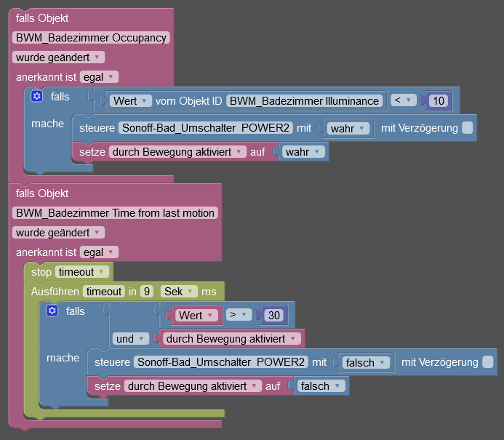The width and height of the screenshot is (504, 440).
Task: Open the und logic operator dropdown
Action: tap(130, 339)
